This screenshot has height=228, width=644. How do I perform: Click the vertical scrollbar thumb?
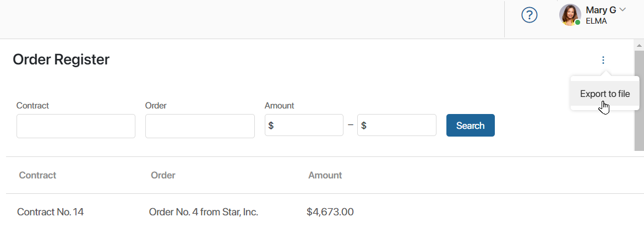pos(639,101)
